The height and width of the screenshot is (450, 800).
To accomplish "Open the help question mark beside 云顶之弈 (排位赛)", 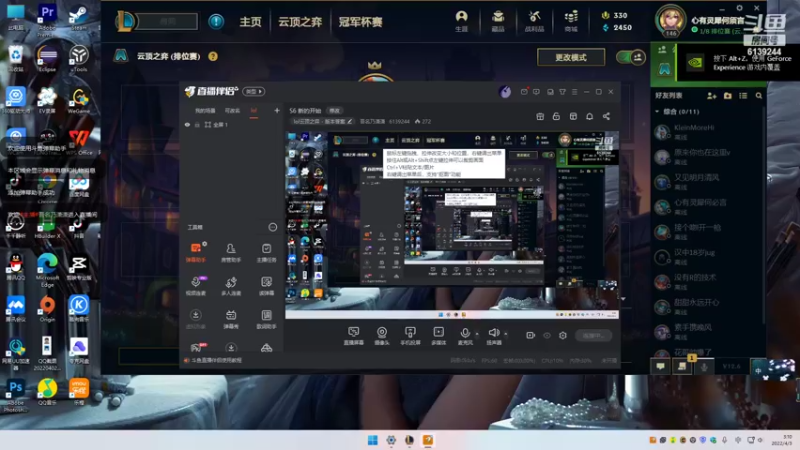I will point(213,56).
